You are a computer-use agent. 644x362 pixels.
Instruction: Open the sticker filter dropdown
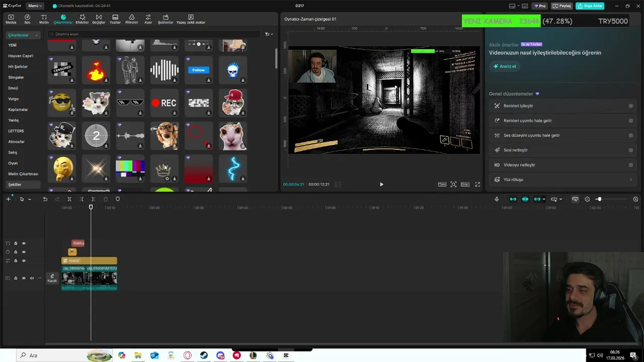269,34
